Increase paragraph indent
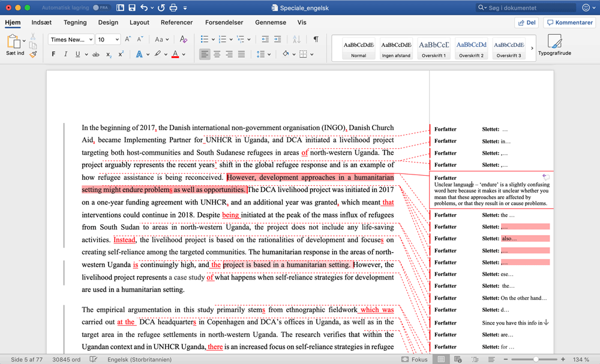Image resolution: width=600 pixels, height=364 pixels. [x=277, y=39]
